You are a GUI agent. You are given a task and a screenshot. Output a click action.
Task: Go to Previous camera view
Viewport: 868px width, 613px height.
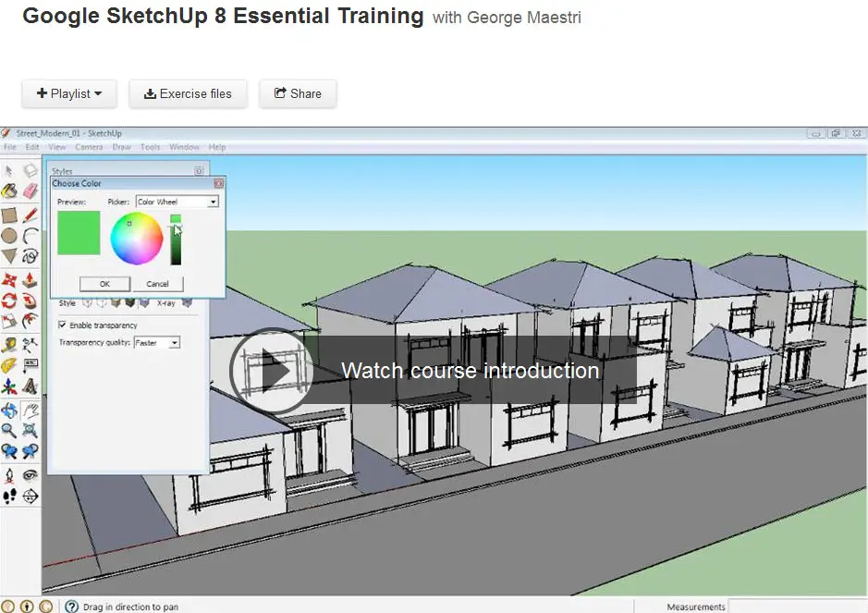click(9, 451)
